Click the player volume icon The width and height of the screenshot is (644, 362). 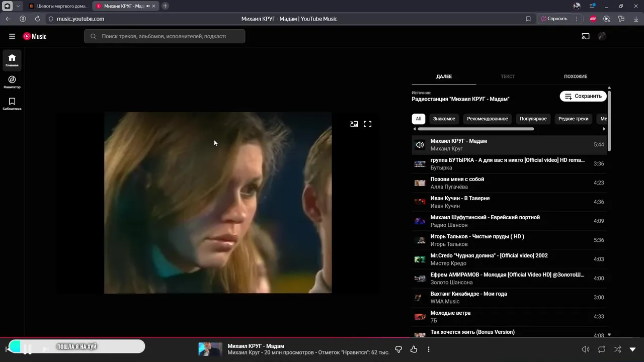(x=586, y=349)
